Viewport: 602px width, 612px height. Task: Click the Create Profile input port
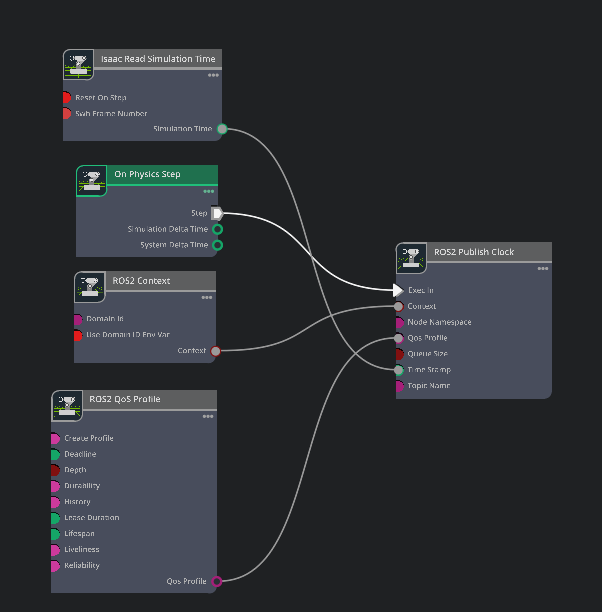(55, 439)
